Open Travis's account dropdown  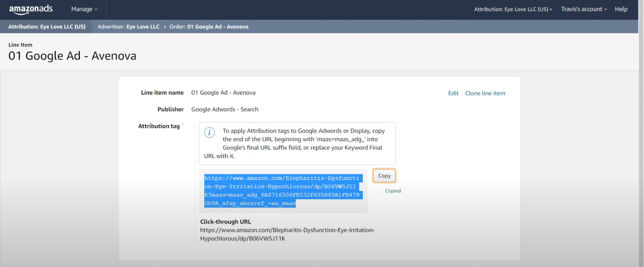tap(584, 9)
